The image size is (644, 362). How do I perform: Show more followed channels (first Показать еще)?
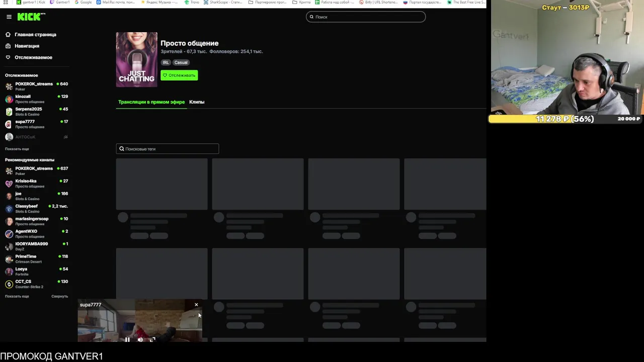pos(17,149)
